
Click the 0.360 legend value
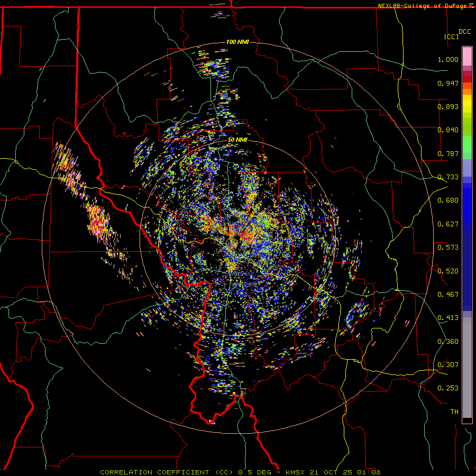point(448,342)
